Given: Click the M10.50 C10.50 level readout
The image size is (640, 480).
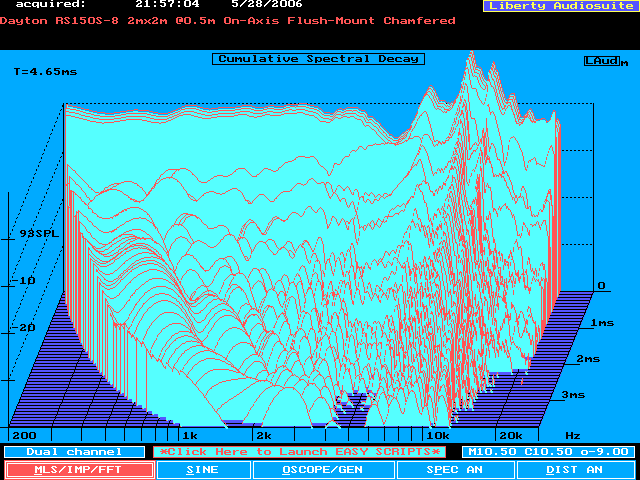Looking at the screenshot, I should (x=546, y=452).
